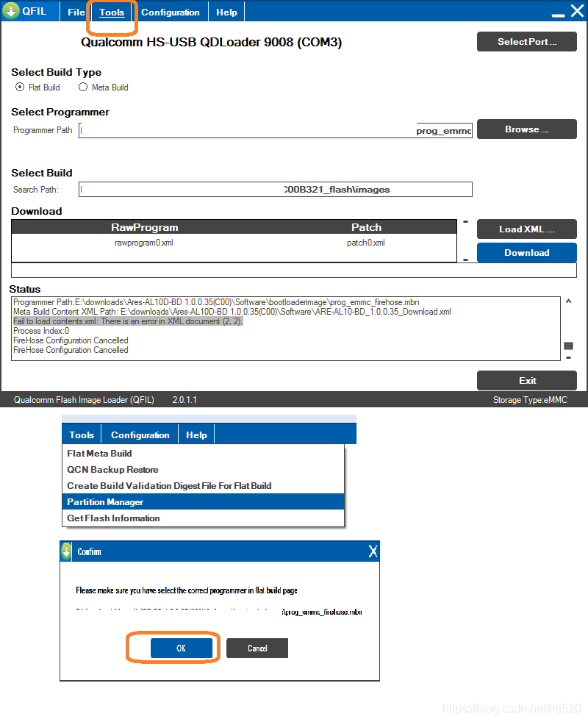
Task: Click Configuration in the dropdown menu bar
Action: pyautogui.click(x=140, y=435)
